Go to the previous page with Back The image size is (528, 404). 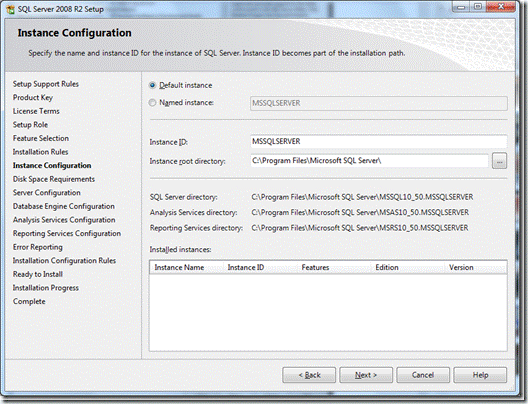point(309,375)
